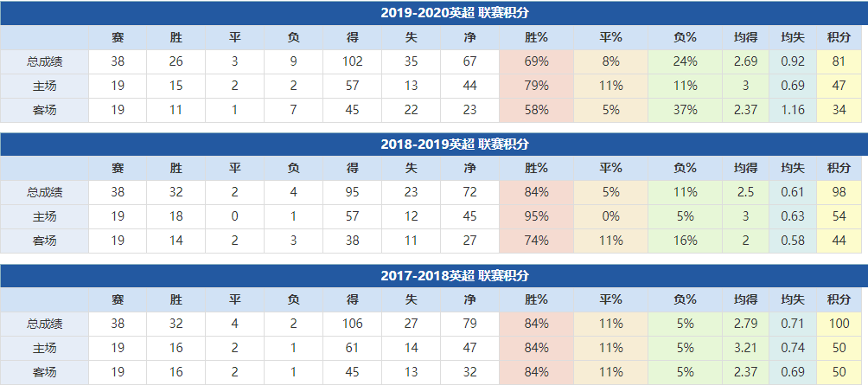This screenshot has height=392, width=868.
Task: Click the 胜% column header in 2019-2020 table
Action: click(x=536, y=37)
